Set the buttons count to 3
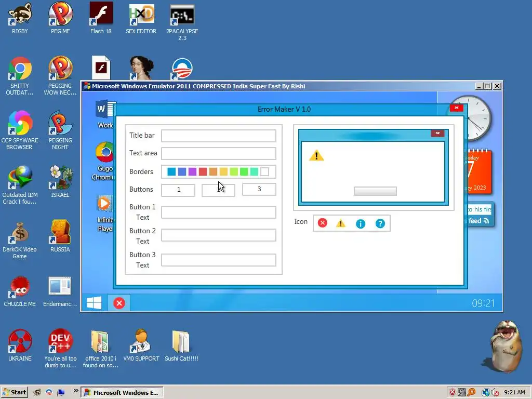This screenshot has width=532, height=399. [259, 189]
